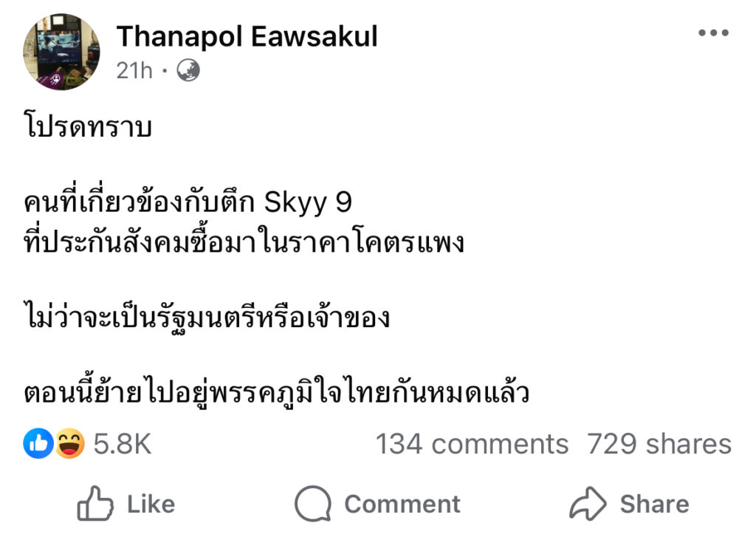Click the last post line mentioning พรรคภูมิใจไทย
The height and width of the screenshot is (537, 756).
[277, 393]
